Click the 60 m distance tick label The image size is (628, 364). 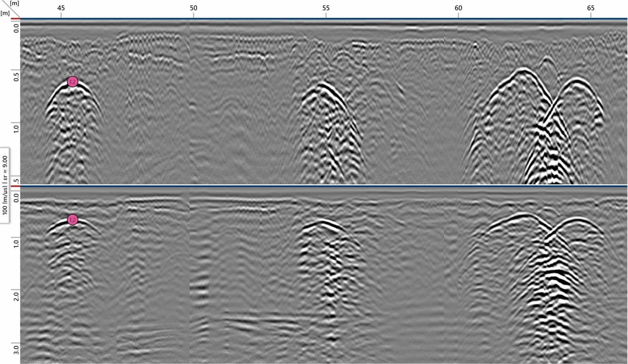click(458, 8)
